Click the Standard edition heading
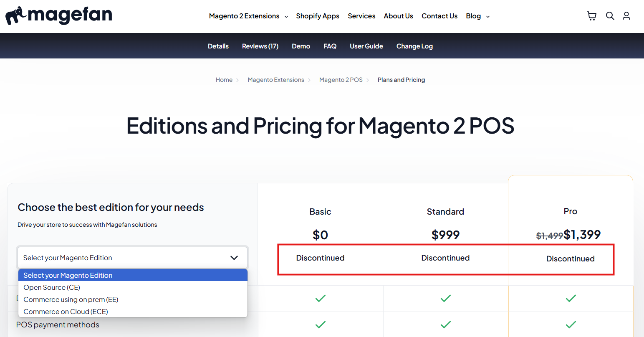Screen dimensions: 644x337 445,212
